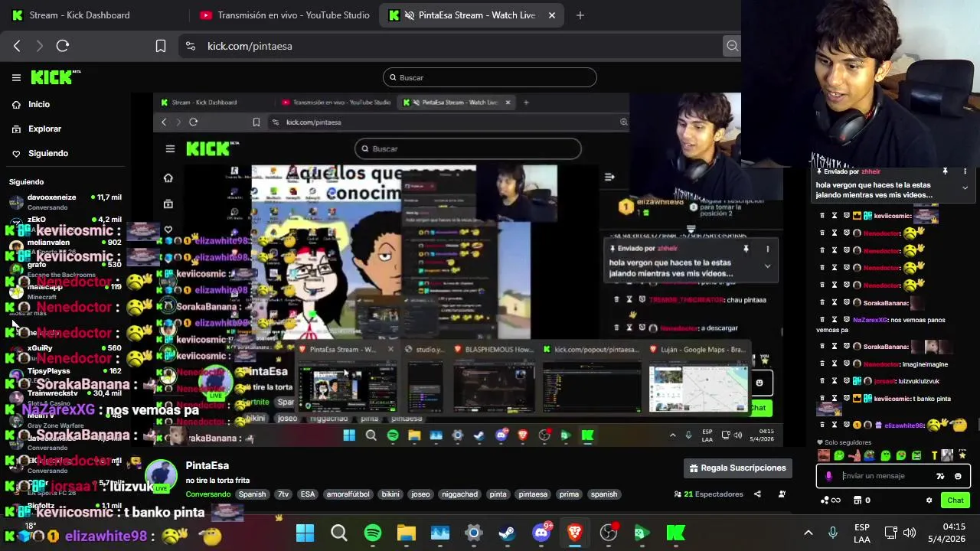Click first emote in chat emote row

[x=824, y=456]
